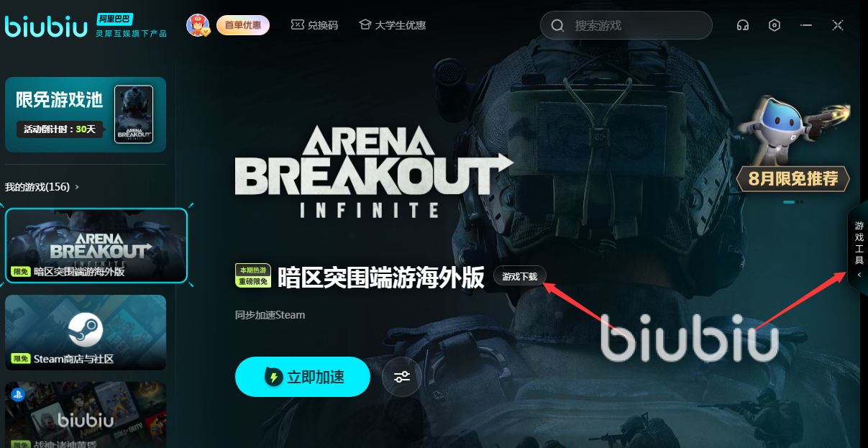The height and width of the screenshot is (448, 868).
Task: Switch banner using carousel dots indicator
Action: point(793,202)
